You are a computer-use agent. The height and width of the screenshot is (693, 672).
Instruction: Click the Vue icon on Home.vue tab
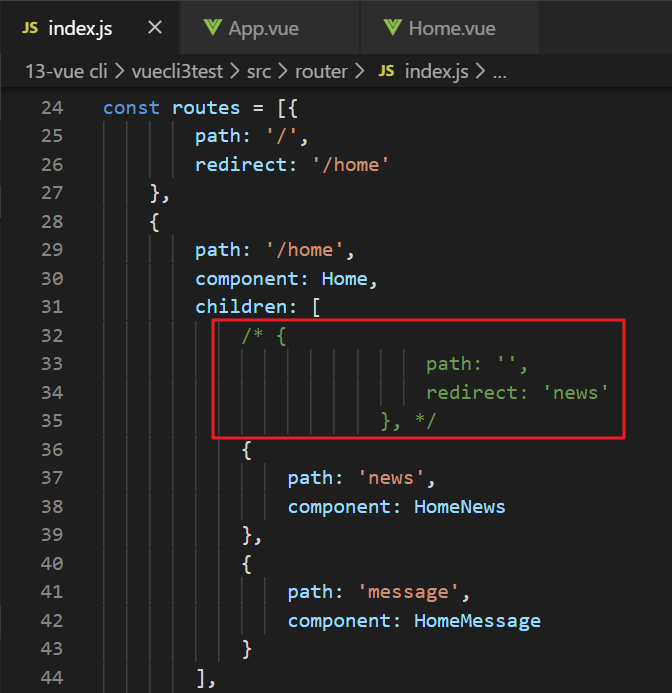(393, 27)
